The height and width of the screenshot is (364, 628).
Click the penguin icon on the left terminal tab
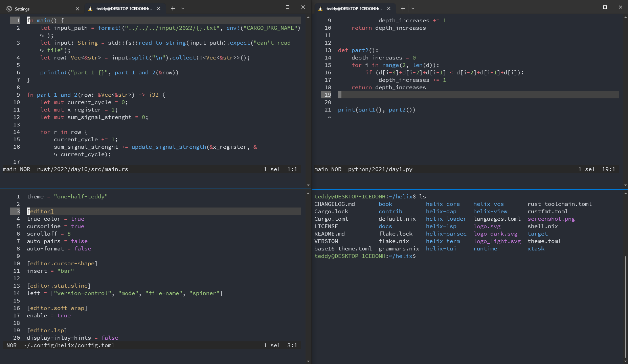tap(91, 8)
